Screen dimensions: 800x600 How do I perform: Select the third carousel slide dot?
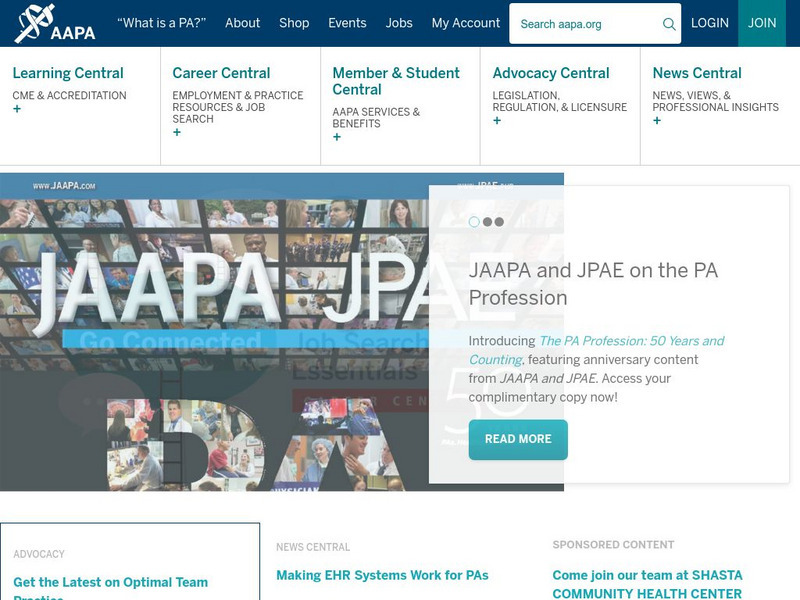(499, 222)
